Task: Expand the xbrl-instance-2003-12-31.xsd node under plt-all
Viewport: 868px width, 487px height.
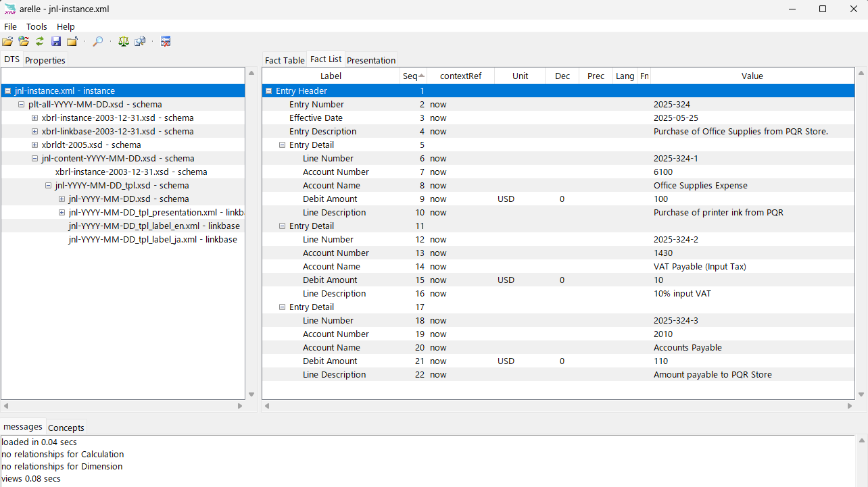Action: (34, 118)
